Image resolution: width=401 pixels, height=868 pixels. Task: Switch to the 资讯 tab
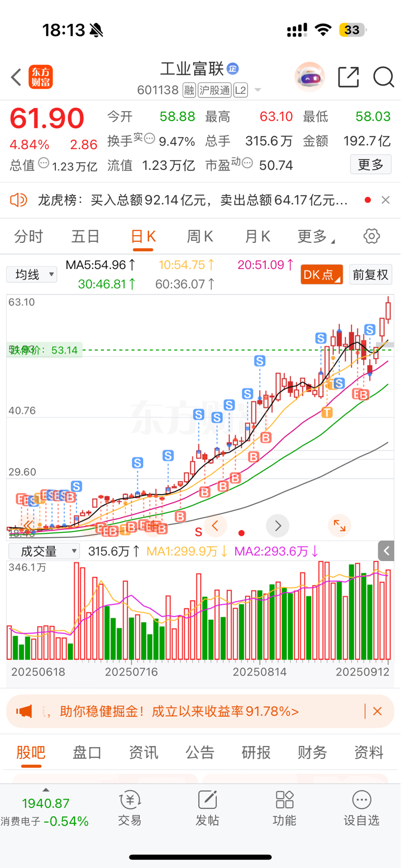(x=143, y=752)
